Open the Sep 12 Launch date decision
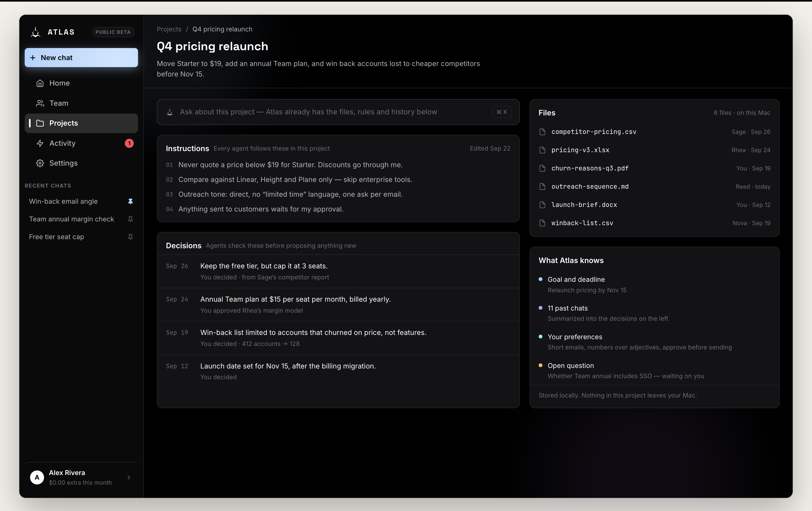This screenshot has height=511, width=812. (x=338, y=371)
